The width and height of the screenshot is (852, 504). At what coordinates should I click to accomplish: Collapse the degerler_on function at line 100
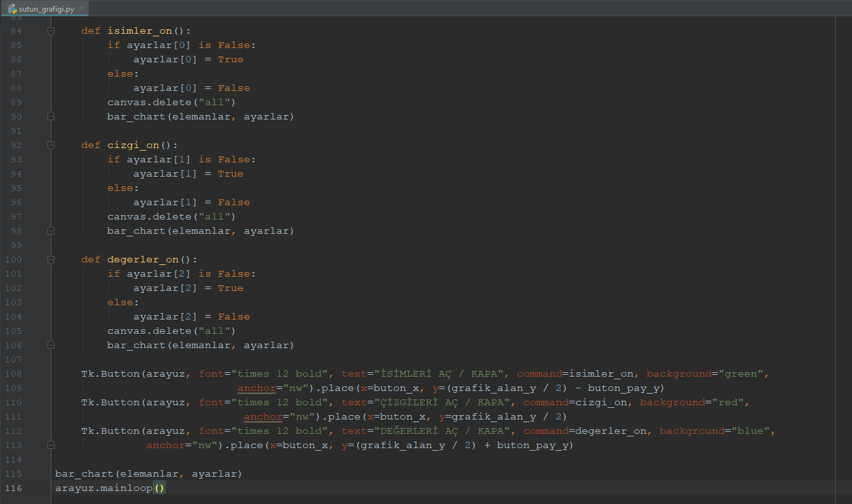click(x=51, y=260)
